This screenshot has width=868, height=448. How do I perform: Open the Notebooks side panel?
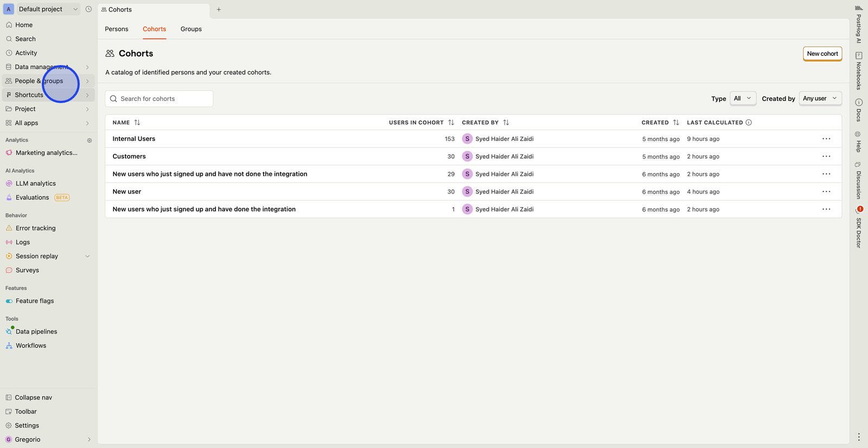tap(858, 71)
